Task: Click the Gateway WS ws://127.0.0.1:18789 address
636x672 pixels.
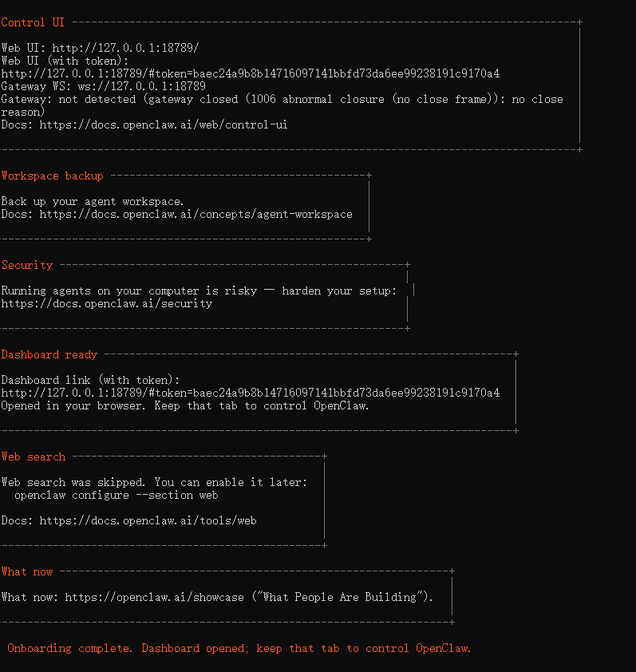Action: click(x=142, y=86)
